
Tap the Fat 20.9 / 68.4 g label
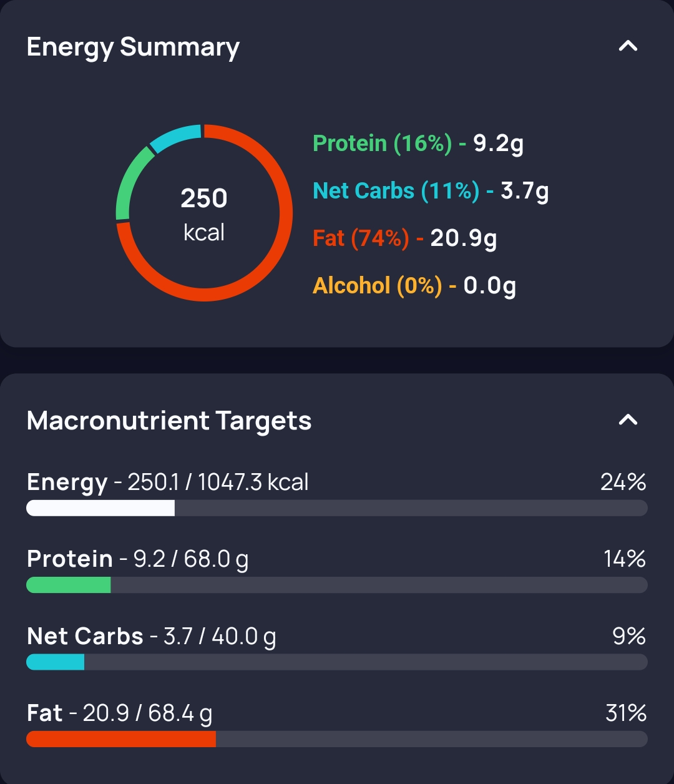(120, 713)
